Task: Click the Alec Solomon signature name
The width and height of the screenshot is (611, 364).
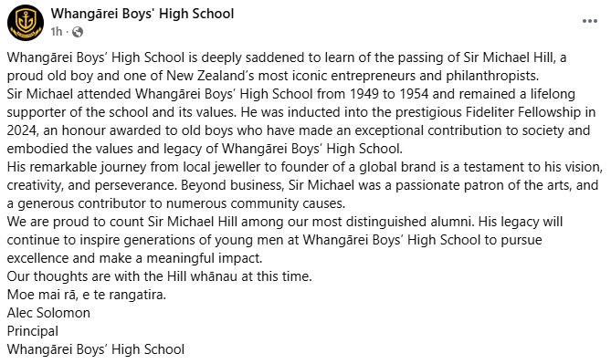Action: click(x=48, y=313)
